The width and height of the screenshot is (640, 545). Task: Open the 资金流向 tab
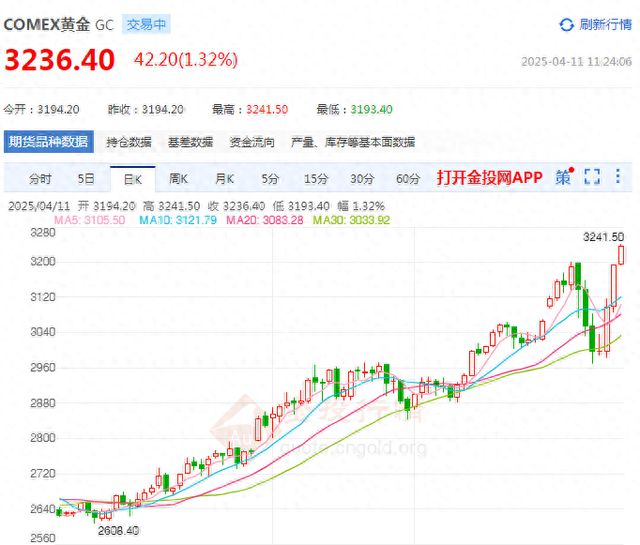point(252,142)
